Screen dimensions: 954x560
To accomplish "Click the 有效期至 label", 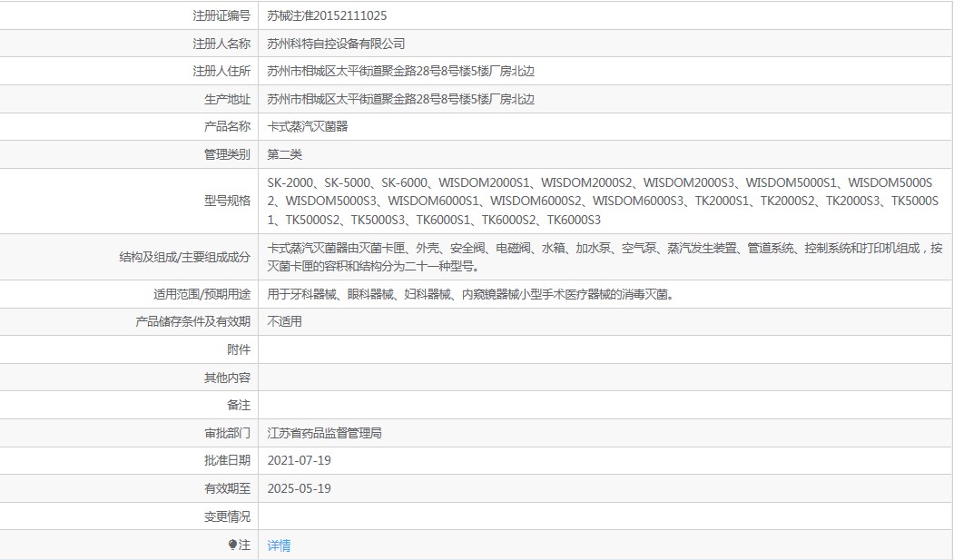I will click(227, 488).
